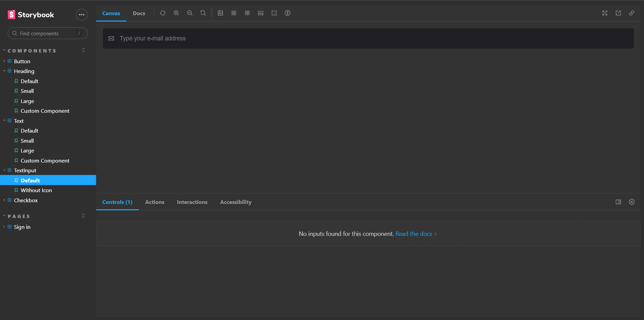The height and width of the screenshot is (320, 644).
Task: Remount the component with the refresh icon
Action: pos(163,13)
